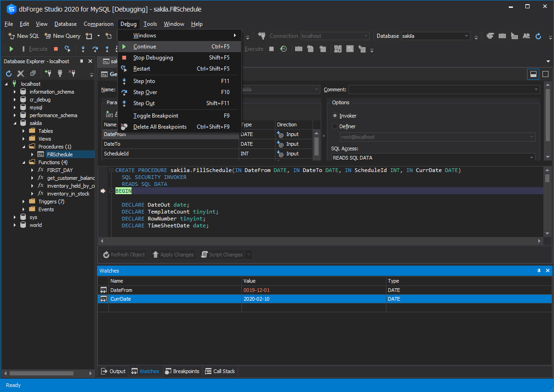Click the red Stop Debugging toolbar icon

tap(56, 49)
